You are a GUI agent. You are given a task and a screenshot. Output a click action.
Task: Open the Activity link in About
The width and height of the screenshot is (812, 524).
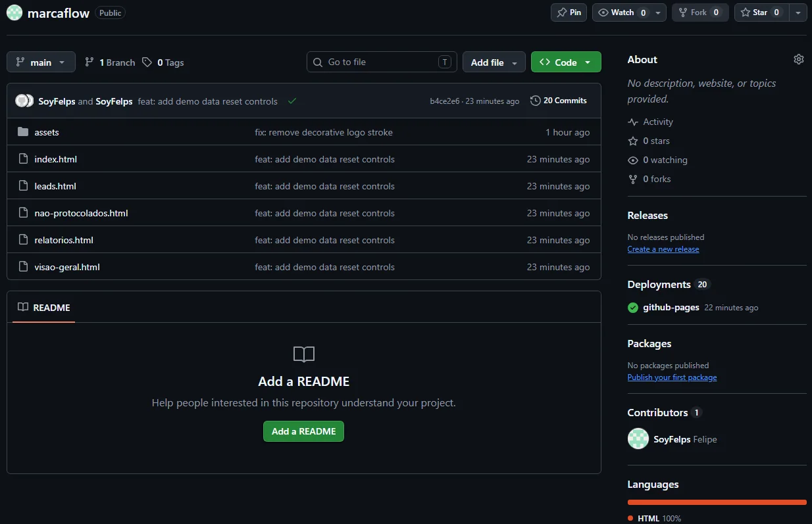tap(658, 122)
